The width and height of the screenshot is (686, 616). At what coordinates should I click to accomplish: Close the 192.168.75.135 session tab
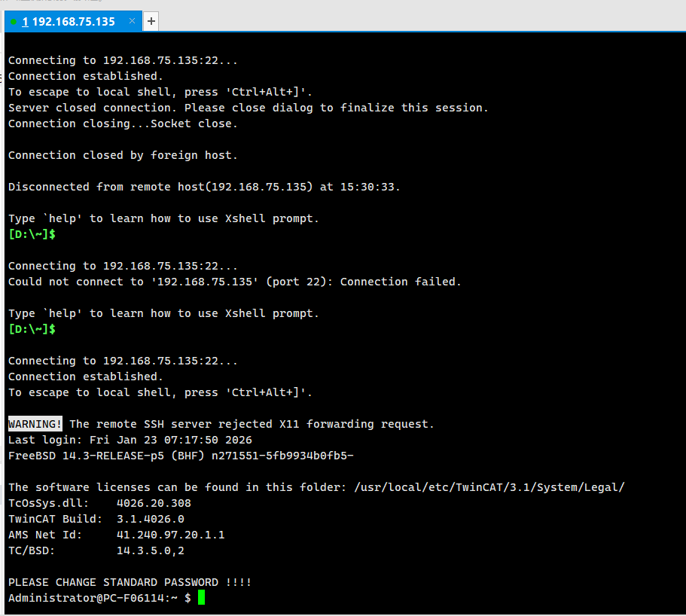tap(133, 21)
